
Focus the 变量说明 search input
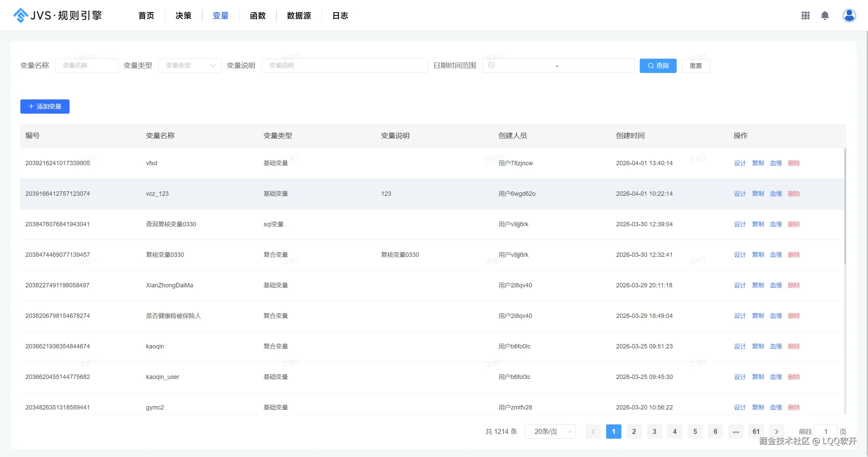coord(344,65)
